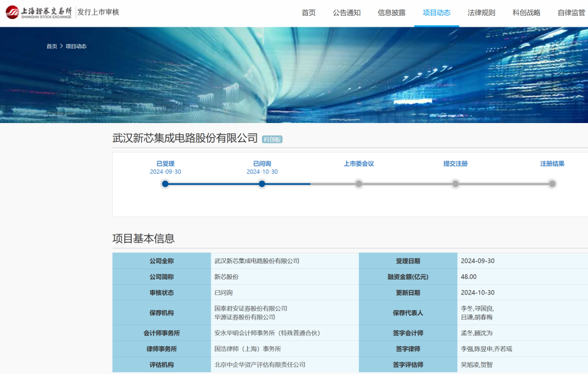Viewport: 588px width, 374px height.
Task: Click the 上市委会议 timeline step dot
Action: click(359, 184)
